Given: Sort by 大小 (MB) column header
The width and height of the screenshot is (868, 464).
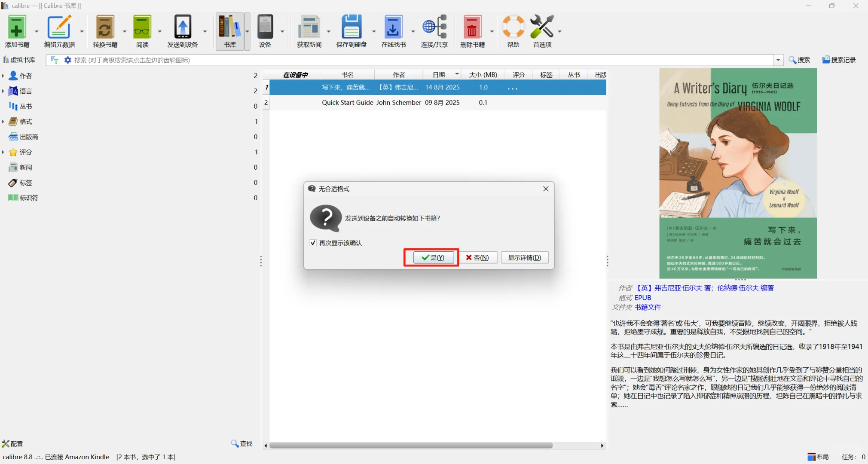Looking at the screenshot, I should pos(483,75).
